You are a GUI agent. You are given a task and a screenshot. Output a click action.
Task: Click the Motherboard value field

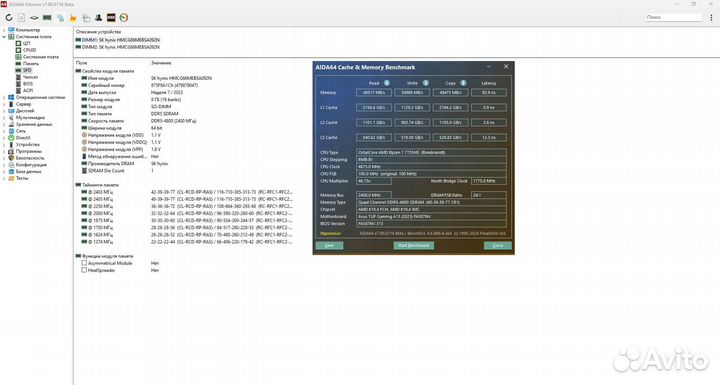coord(431,216)
